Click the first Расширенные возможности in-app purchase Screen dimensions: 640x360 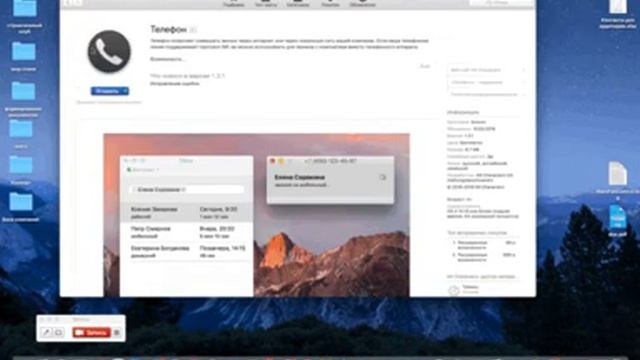[484, 245]
